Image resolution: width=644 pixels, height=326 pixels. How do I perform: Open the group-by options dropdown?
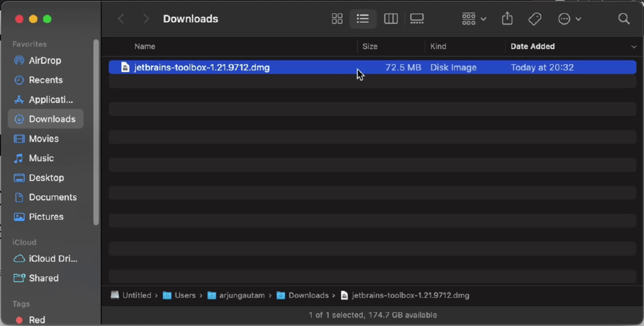(474, 19)
